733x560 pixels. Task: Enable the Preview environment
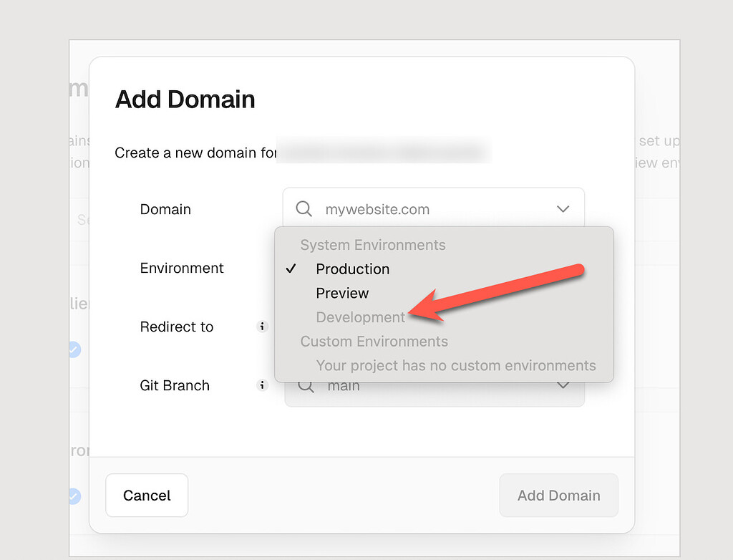pos(342,293)
